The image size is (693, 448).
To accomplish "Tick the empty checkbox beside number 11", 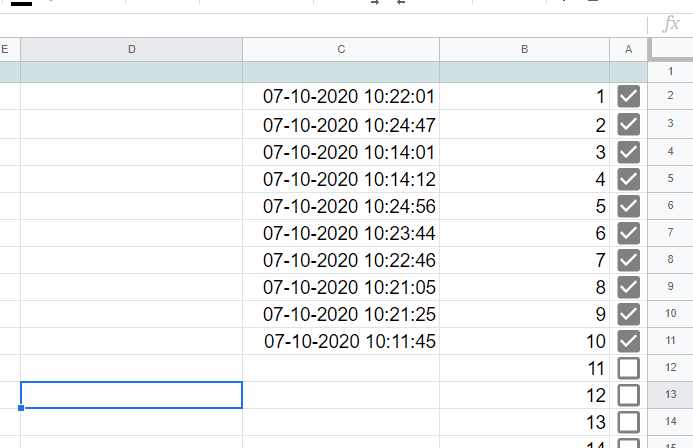I will [x=629, y=368].
